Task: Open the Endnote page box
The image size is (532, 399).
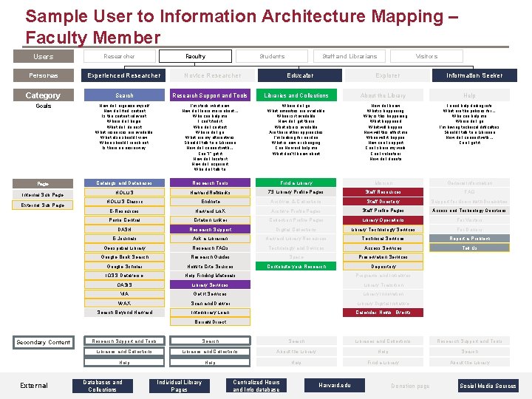Action: [x=210, y=202]
